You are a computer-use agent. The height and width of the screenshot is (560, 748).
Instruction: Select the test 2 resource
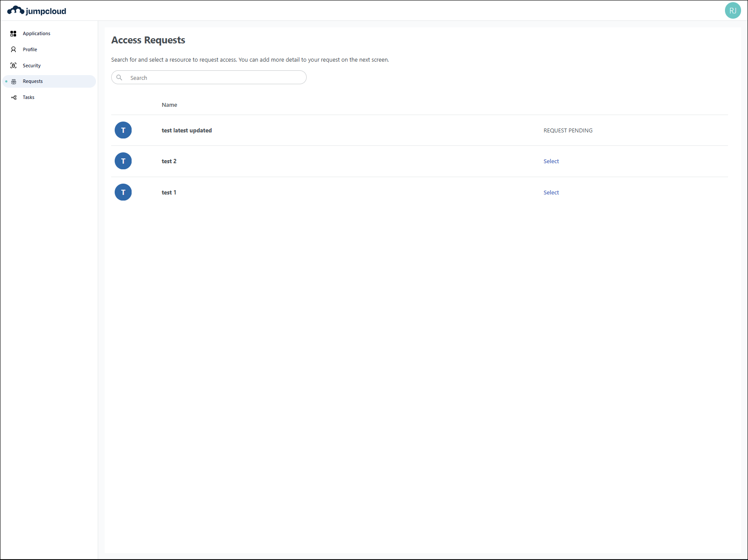[x=551, y=161]
